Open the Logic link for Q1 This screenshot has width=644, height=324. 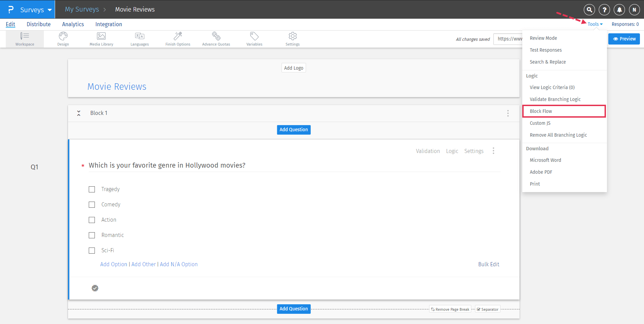tap(452, 151)
